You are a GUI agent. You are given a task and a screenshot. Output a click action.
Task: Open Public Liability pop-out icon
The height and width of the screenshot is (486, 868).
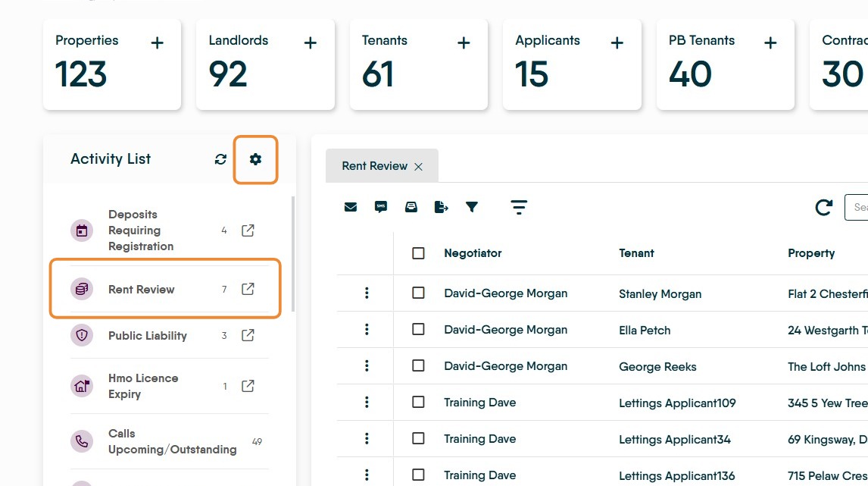[248, 335]
